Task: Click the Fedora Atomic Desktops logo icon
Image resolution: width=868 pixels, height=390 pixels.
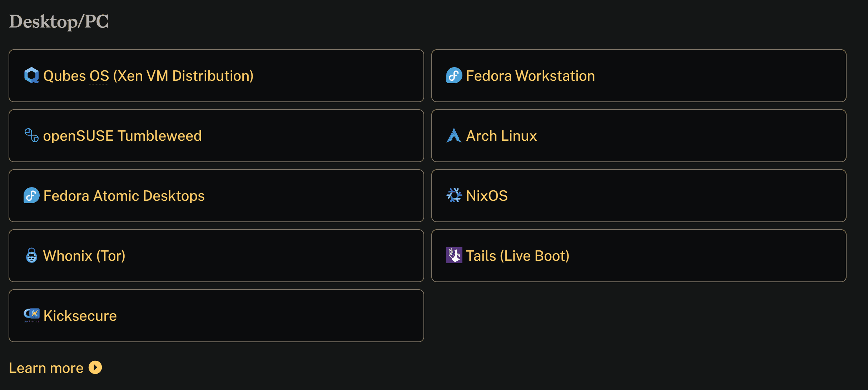Action: click(31, 195)
